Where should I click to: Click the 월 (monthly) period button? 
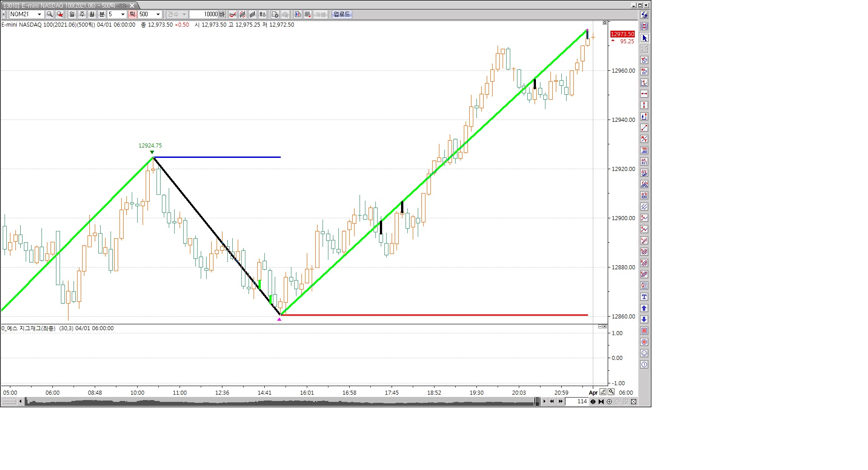92,14
